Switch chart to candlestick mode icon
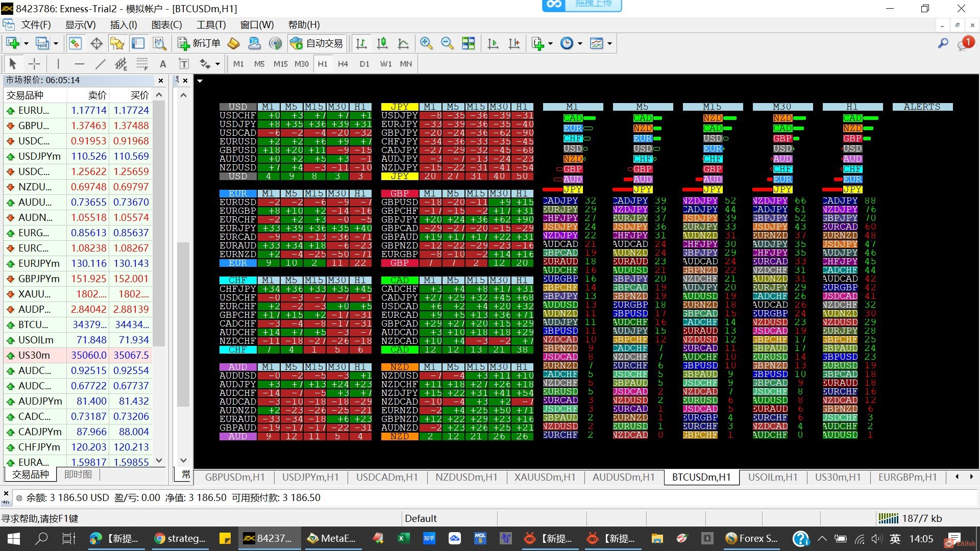Viewport: 980px width, 551px height. tap(382, 43)
